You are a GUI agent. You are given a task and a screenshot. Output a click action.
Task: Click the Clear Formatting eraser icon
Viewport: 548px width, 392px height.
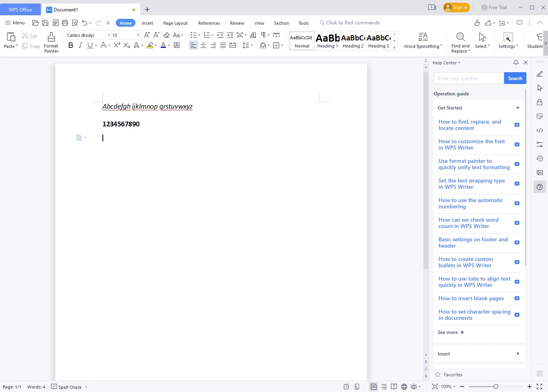(166, 35)
